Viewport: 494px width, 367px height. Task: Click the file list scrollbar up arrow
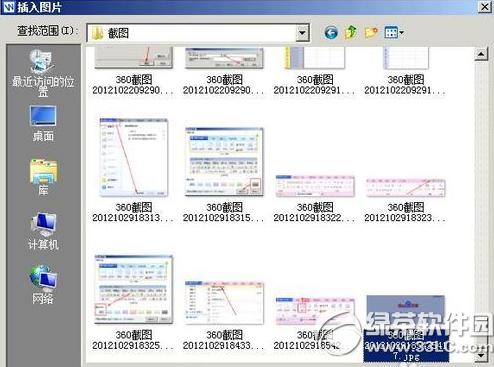[481, 54]
